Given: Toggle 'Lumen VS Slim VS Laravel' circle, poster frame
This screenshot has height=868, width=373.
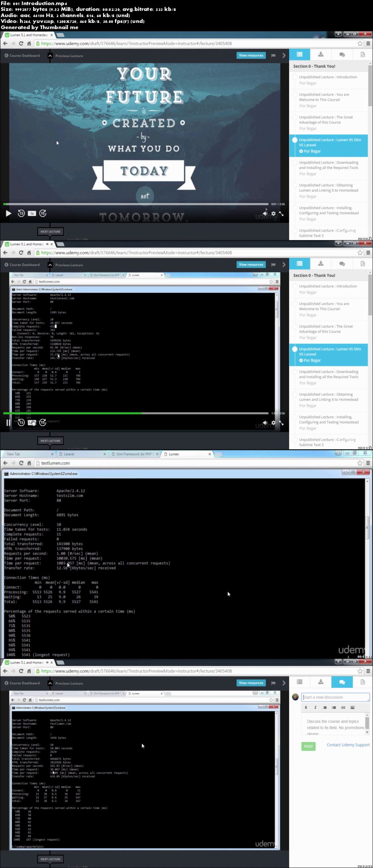Looking at the screenshot, I should pyautogui.click(x=295, y=140).
